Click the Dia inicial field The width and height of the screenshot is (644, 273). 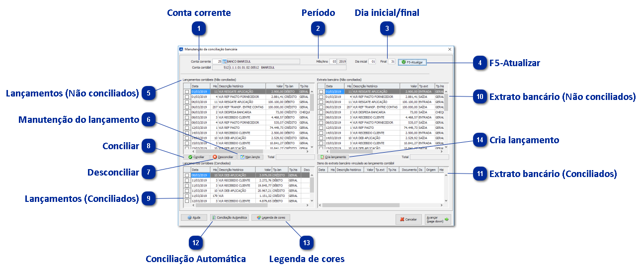pos(372,62)
